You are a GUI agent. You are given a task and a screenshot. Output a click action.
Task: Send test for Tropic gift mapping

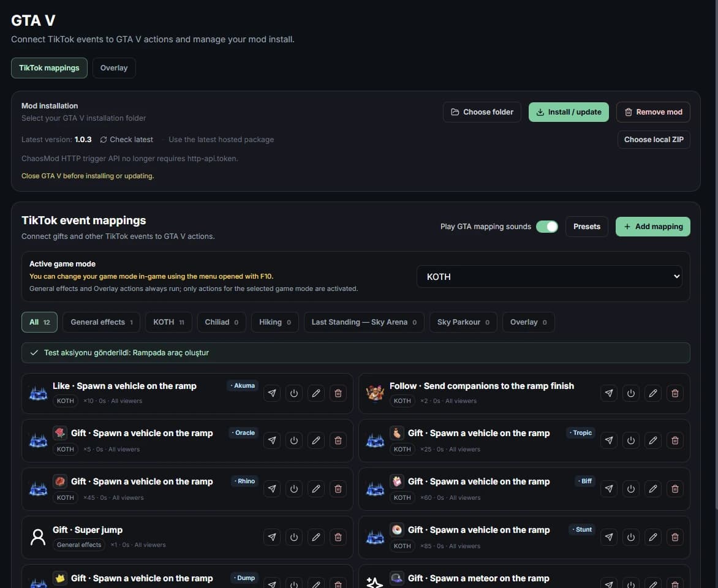pyautogui.click(x=609, y=440)
